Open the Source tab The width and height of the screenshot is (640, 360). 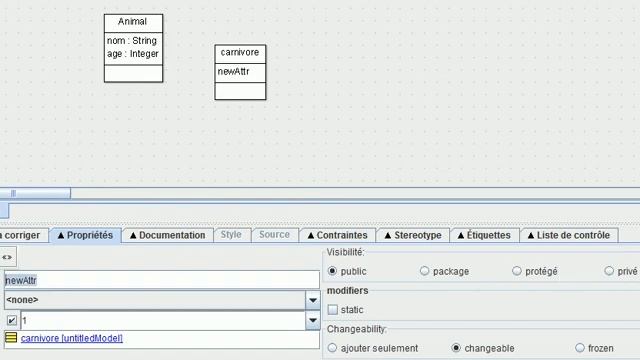pos(274,235)
